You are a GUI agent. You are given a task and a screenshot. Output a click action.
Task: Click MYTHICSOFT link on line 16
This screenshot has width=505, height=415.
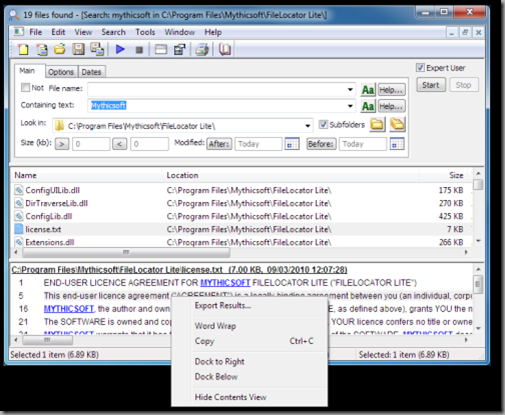click(x=68, y=309)
